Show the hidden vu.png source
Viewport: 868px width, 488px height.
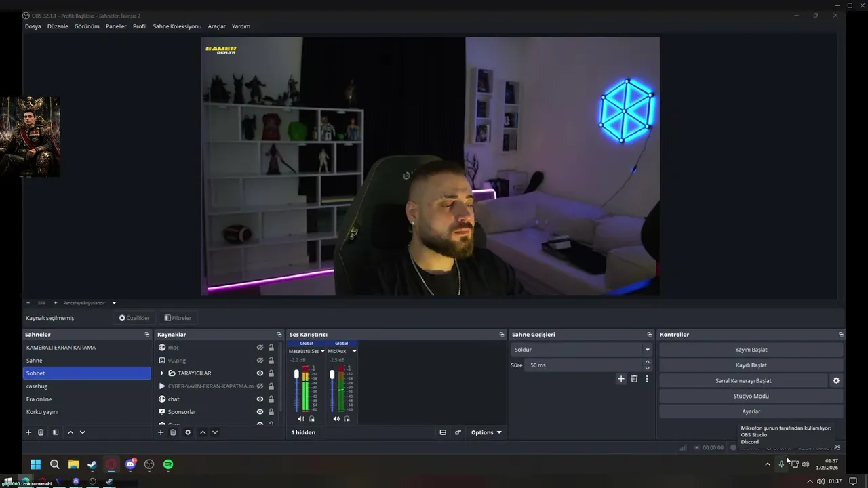point(260,361)
